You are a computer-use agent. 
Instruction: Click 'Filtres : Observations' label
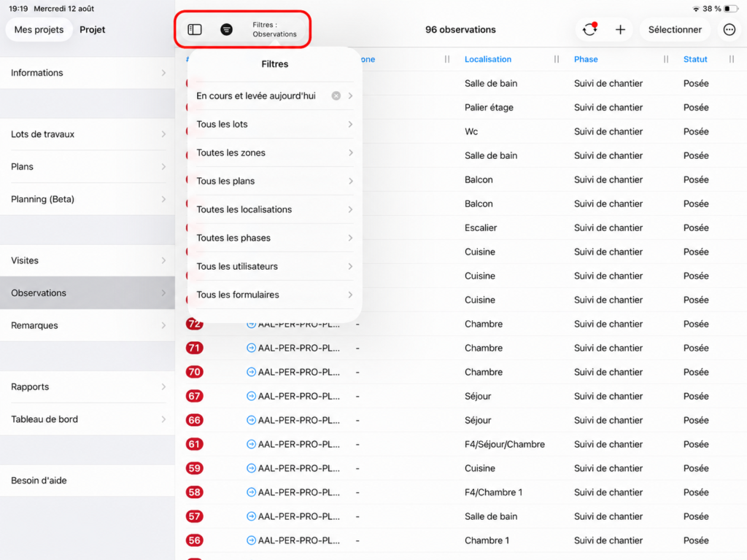(274, 29)
